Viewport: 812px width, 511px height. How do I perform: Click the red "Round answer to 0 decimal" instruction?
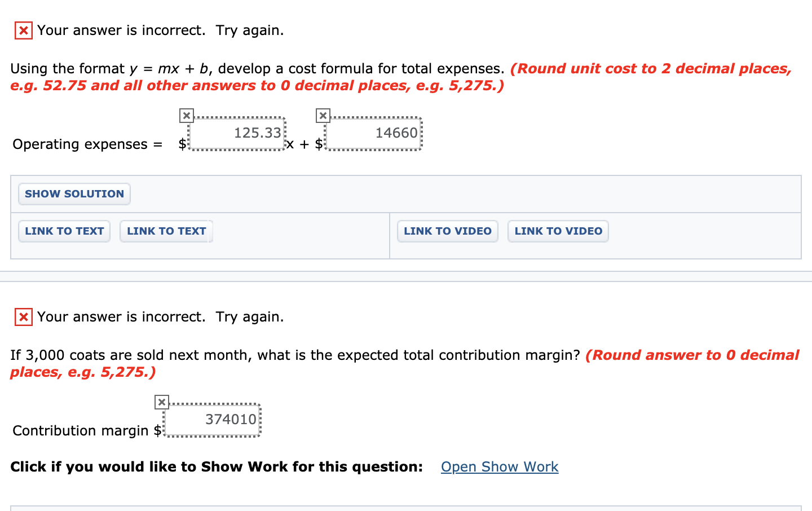pyautogui.click(x=692, y=355)
